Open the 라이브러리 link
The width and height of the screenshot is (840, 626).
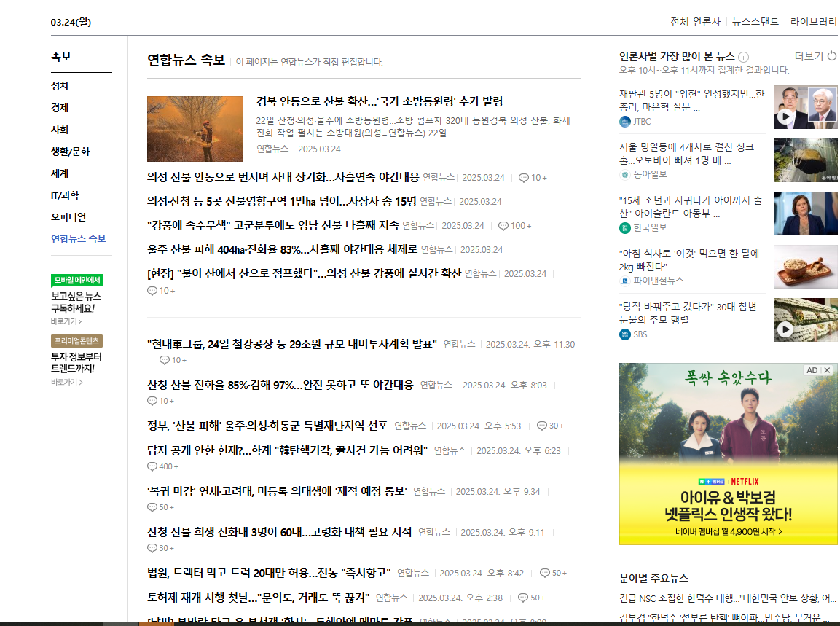click(x=812, y=21)
